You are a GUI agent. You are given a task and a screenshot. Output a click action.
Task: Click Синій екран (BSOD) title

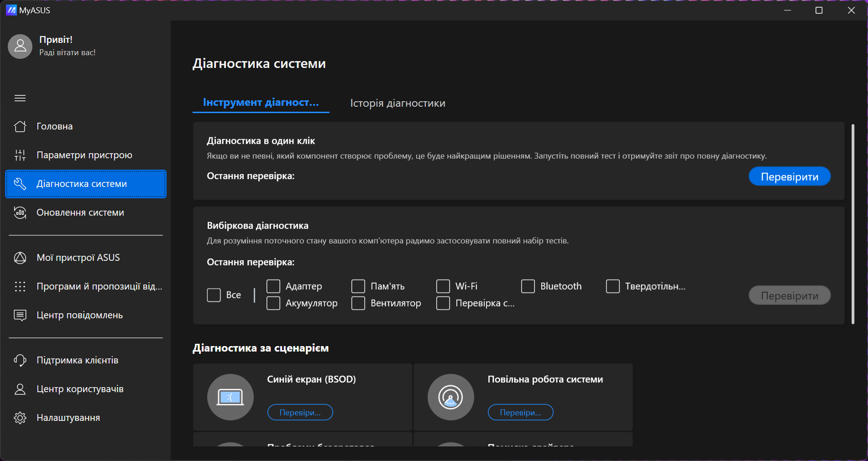coord(311,379)
